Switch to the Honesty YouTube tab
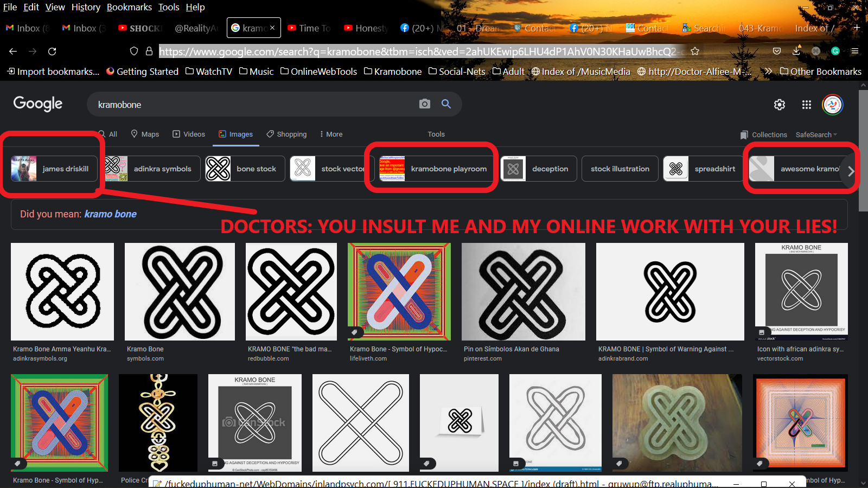 click(x=366, y=28)
